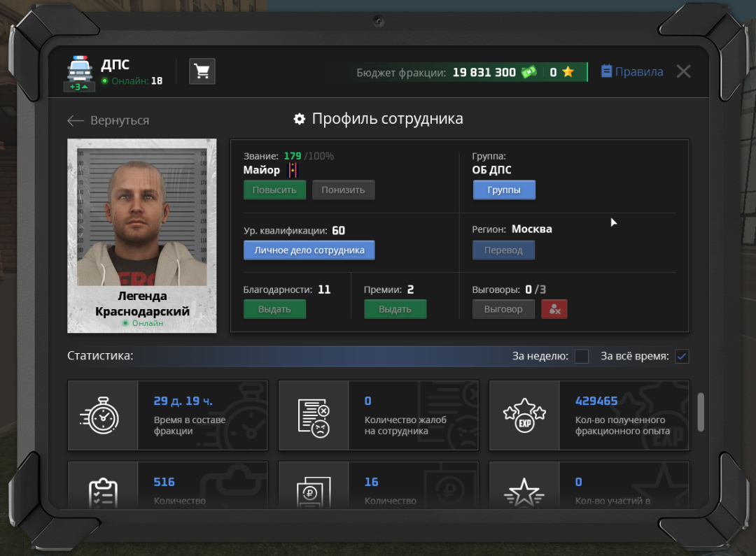Image resolution: width=756 pixels, height=556 pixels.
Task: Click Выдать under Премии
Action: (395, 309)
